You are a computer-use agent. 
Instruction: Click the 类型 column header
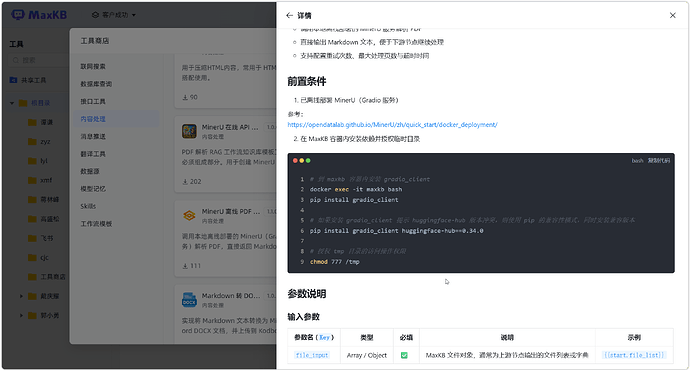coord(367,337)
